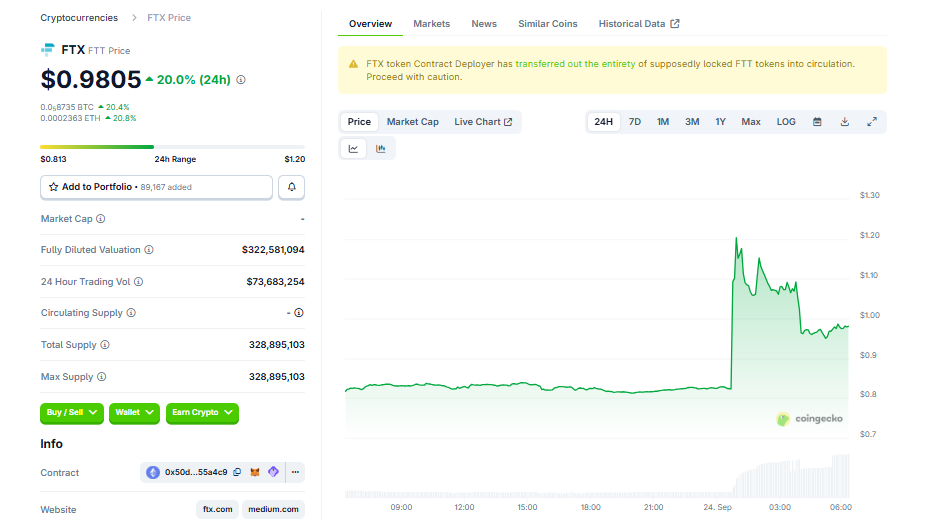Click the $322,581,094 valuation value
The height and width of the screenshot is (520, 928).
pyautogui.click(x=273, y=250)
